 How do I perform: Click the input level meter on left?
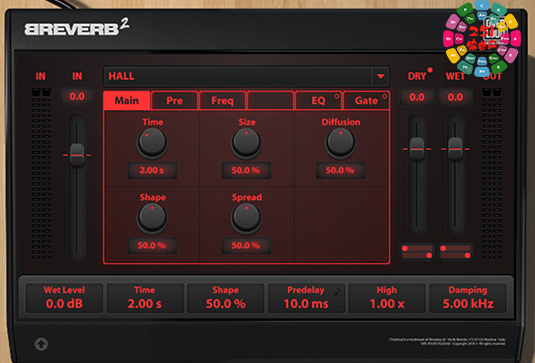point(41,173)
